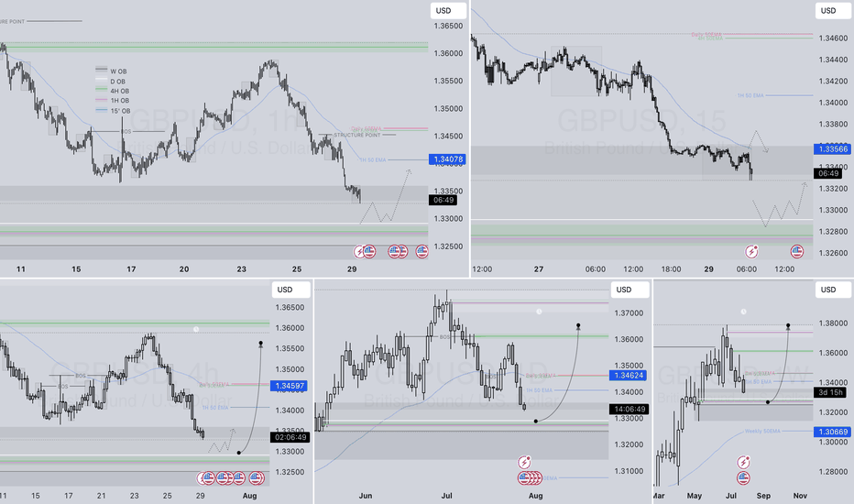Image resolution: width=854 pixels, height=504 pixels.
Task: Open lightning news icon on weekly chart
Action: tap(743, 463)
